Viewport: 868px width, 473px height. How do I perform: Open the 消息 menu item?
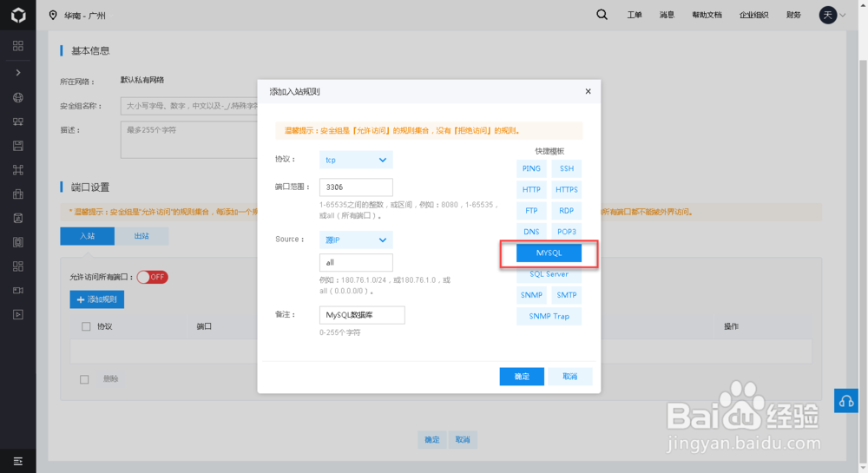tap(667, 15)
